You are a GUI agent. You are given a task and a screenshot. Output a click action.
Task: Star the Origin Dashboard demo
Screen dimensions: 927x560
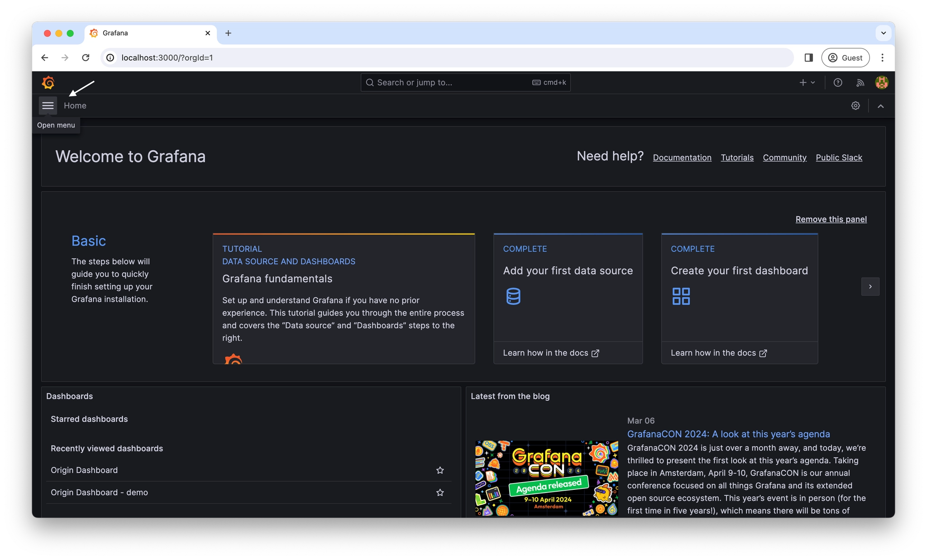pos(440,493)
